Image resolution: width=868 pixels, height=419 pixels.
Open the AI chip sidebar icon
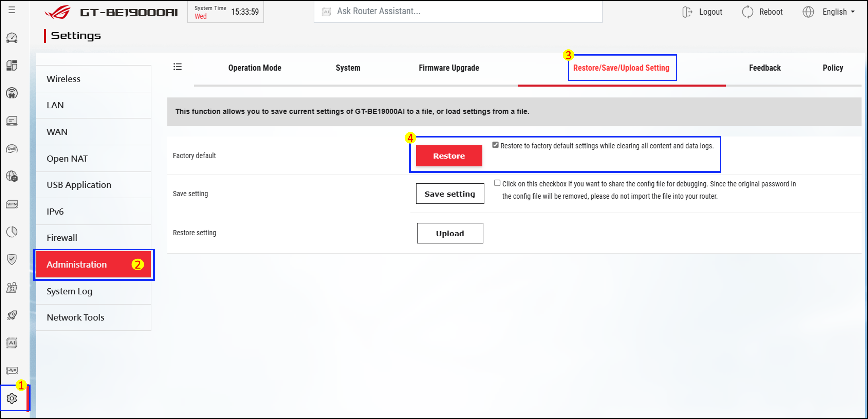(12, 343)
